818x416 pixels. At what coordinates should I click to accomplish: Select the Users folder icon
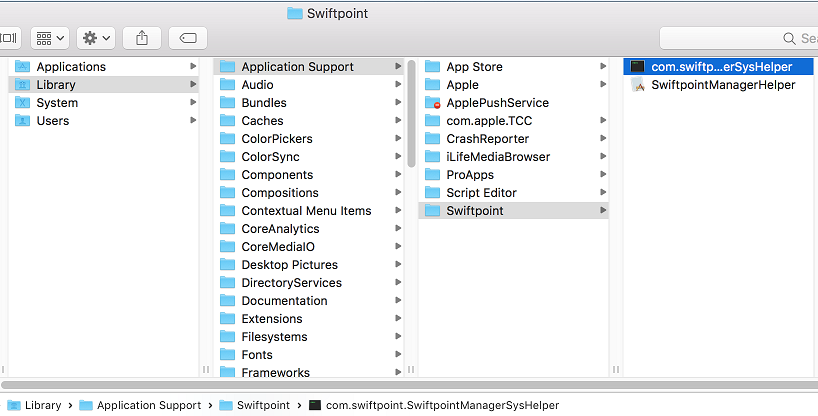[22, 121]
